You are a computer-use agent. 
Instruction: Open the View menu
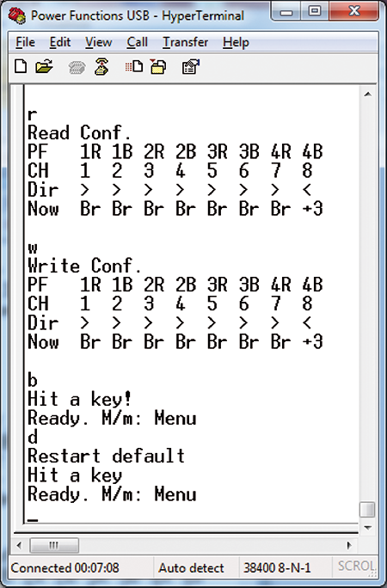pos(98,42)
